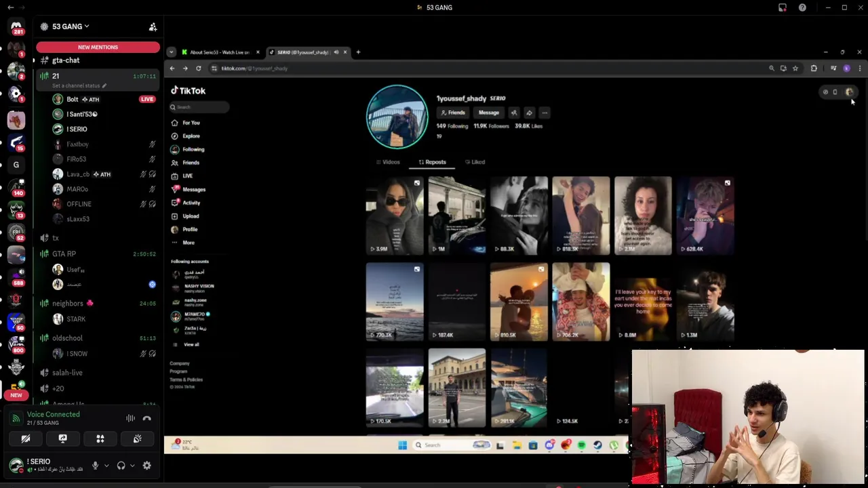
Task: Share your screen in Discord voice panel
Action: coord(62,439)
